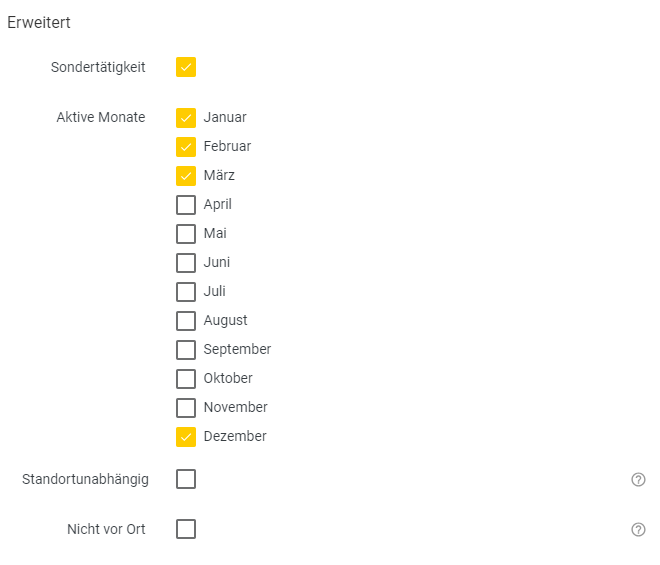Uncheck the März checkbox
660x565 pixels.
(186, 176)
